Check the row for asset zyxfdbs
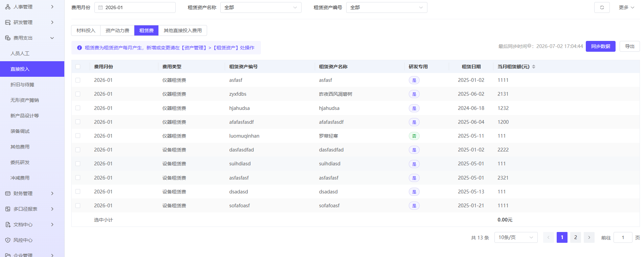644x257 pixels. click(78, 94)
